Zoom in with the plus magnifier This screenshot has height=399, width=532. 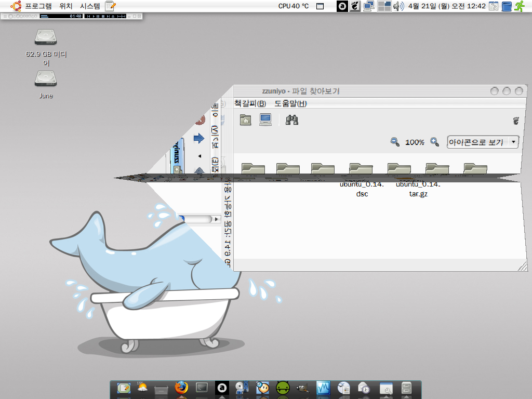click(x=435, y=142)
